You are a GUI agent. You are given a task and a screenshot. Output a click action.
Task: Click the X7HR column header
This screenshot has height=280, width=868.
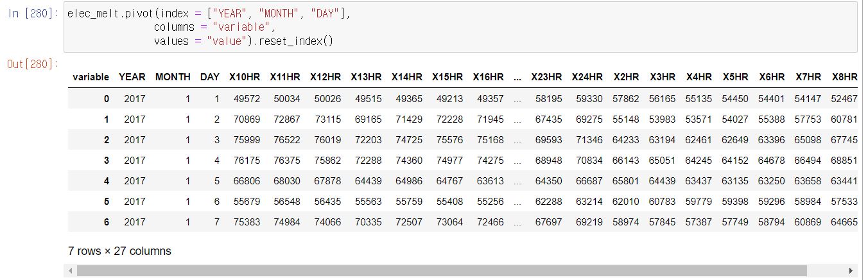(x=808, y=77)
